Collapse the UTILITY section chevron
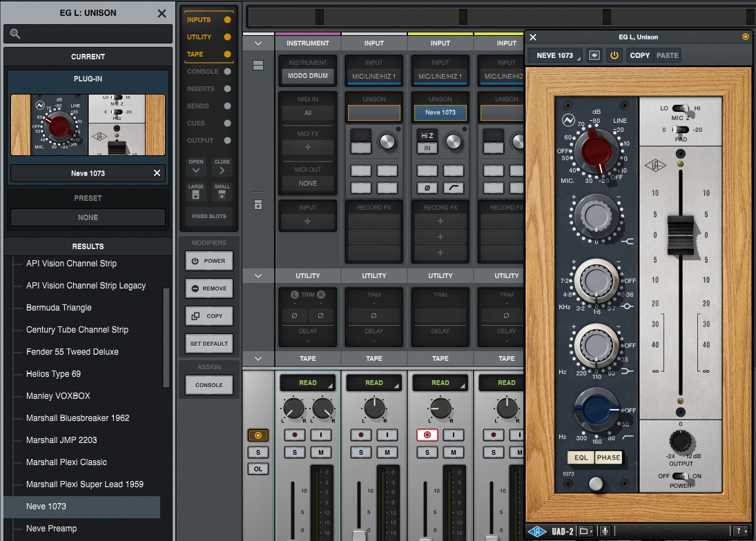Image resolution: width=756 pixels, height=541 pixels. click(x=258, y=276)
